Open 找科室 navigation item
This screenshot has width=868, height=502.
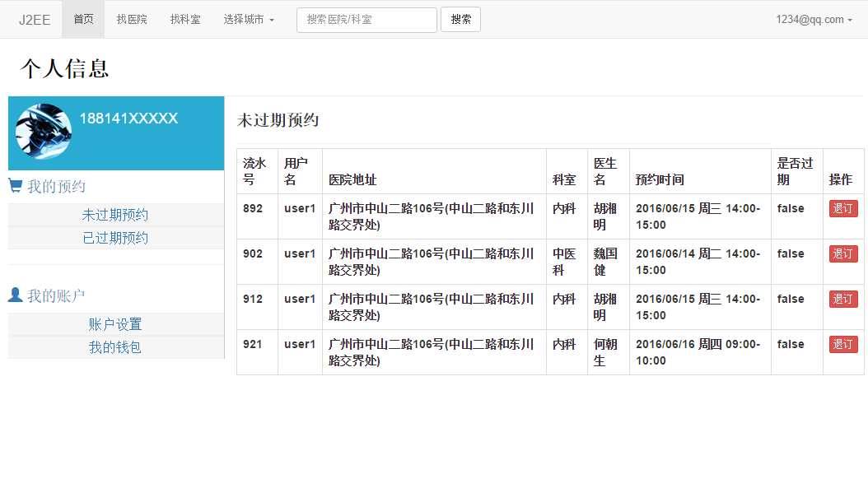tap(185, 19)
